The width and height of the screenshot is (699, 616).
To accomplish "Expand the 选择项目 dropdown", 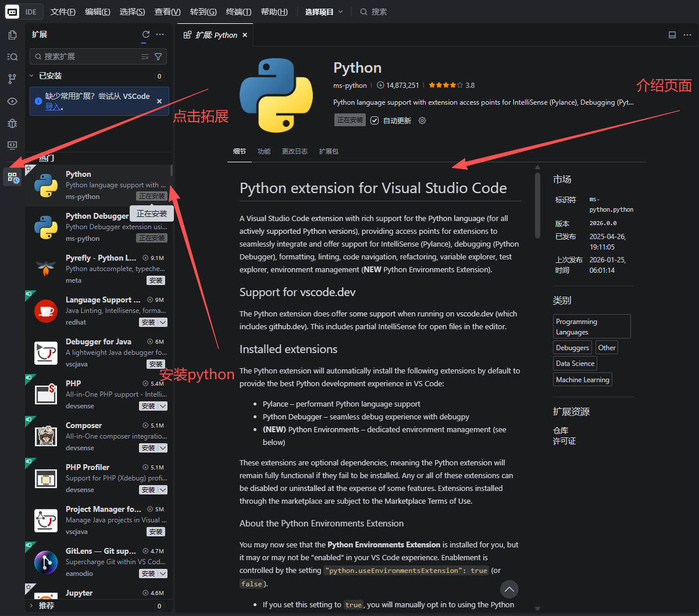I will [324, 12].
